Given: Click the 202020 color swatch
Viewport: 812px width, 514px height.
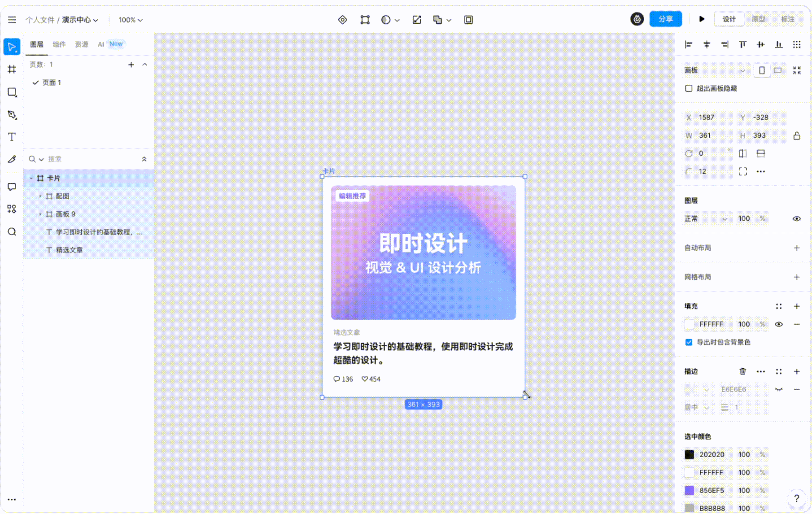Looking at the screenshot, I should (x=690, y=455).
